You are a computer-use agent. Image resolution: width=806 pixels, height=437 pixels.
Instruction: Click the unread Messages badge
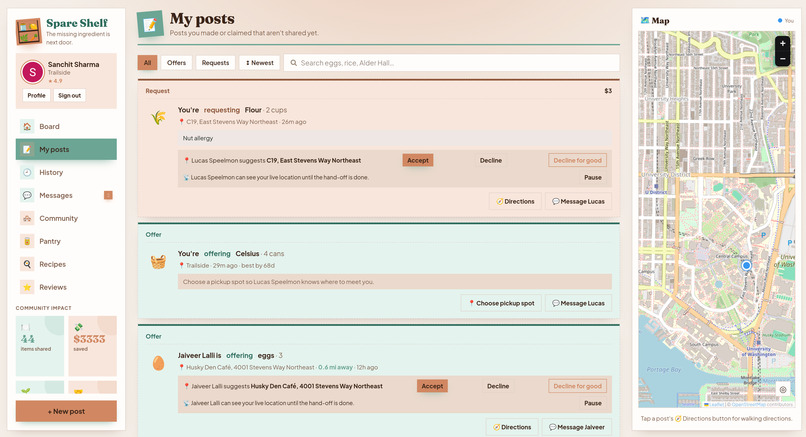pos(108,195)
